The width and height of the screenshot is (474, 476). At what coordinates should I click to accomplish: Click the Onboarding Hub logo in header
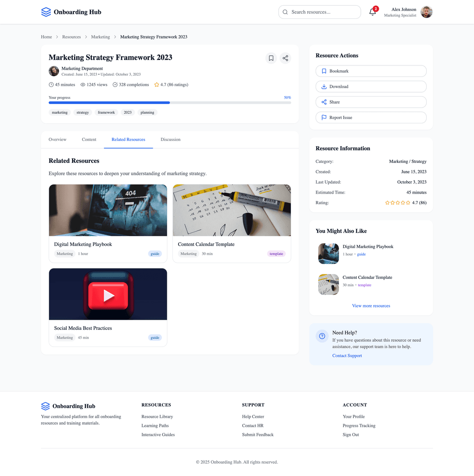tap(71, 12)
